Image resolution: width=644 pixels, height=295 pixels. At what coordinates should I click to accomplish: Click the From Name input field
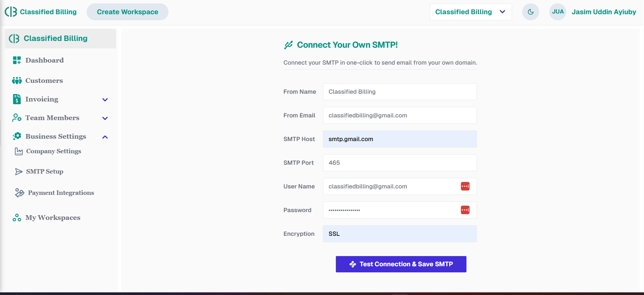pos(399,92)
